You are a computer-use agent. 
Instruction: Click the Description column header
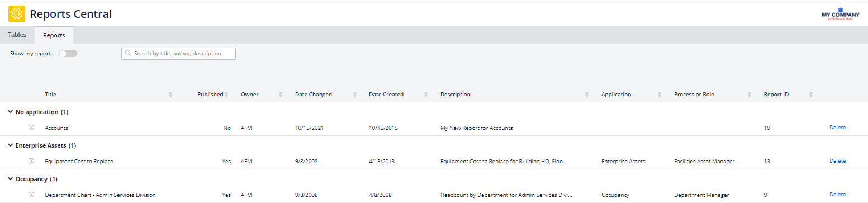coord(456,95)
